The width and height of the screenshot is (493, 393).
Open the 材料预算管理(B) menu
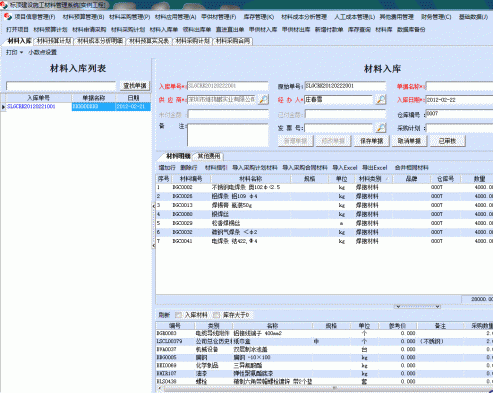[83, 17]
